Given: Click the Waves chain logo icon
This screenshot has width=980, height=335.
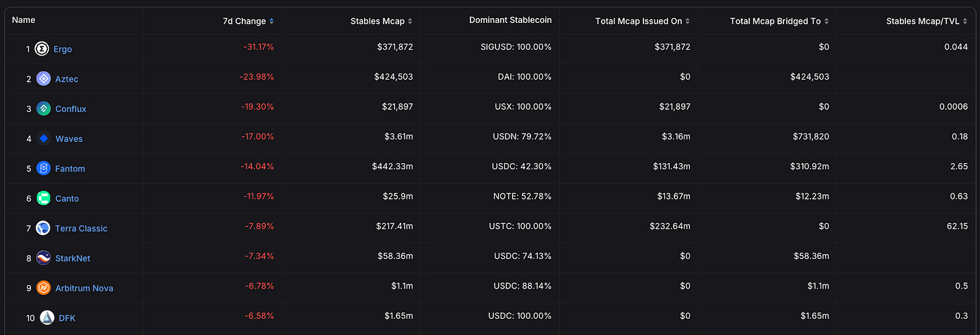Looking at the screenshot, I should tap(44, 139).
